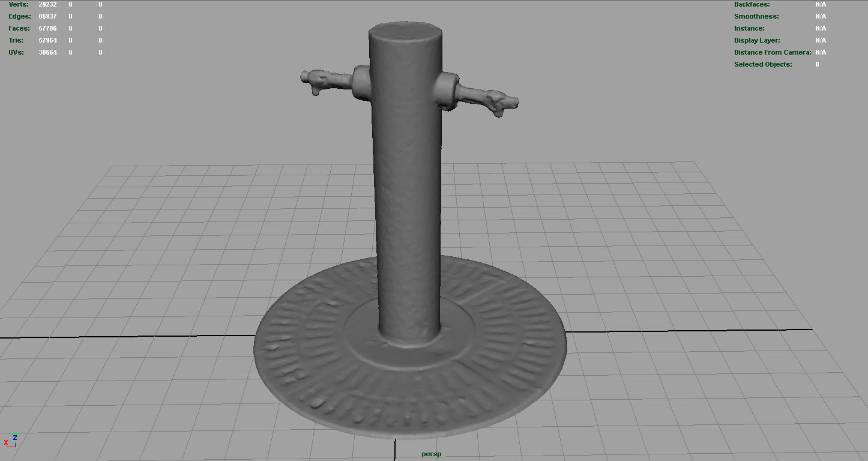Click the Display Layer label

[757, 40]
